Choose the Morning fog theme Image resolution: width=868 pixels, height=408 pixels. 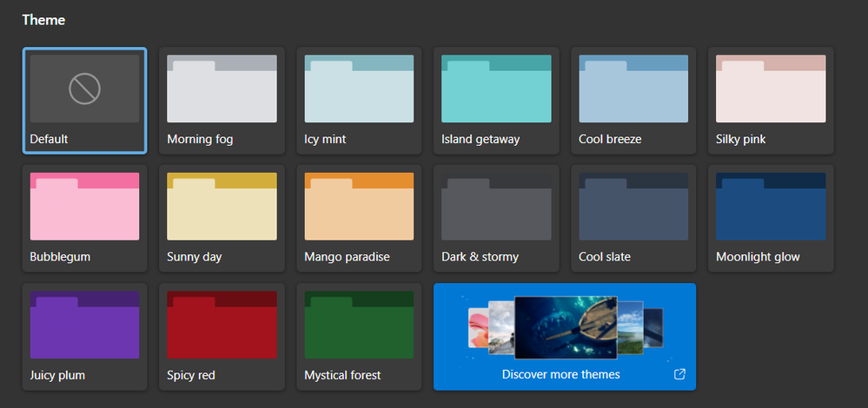pyautogui.click(x=222, y=101)
